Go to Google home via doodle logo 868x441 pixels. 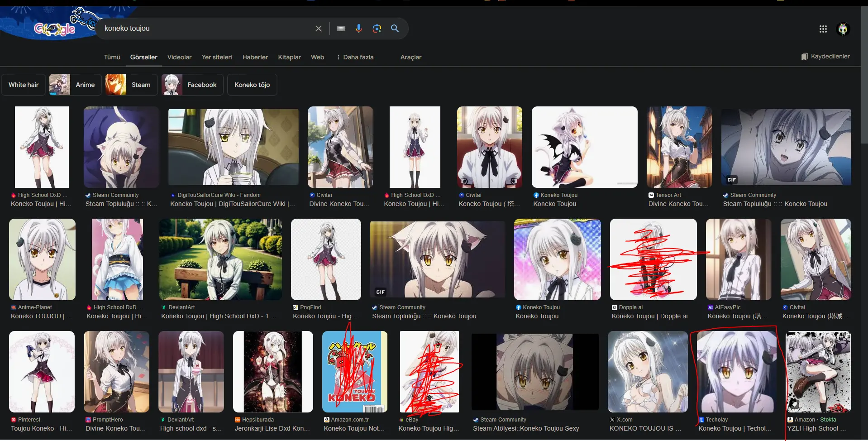[x=54, y=29]
